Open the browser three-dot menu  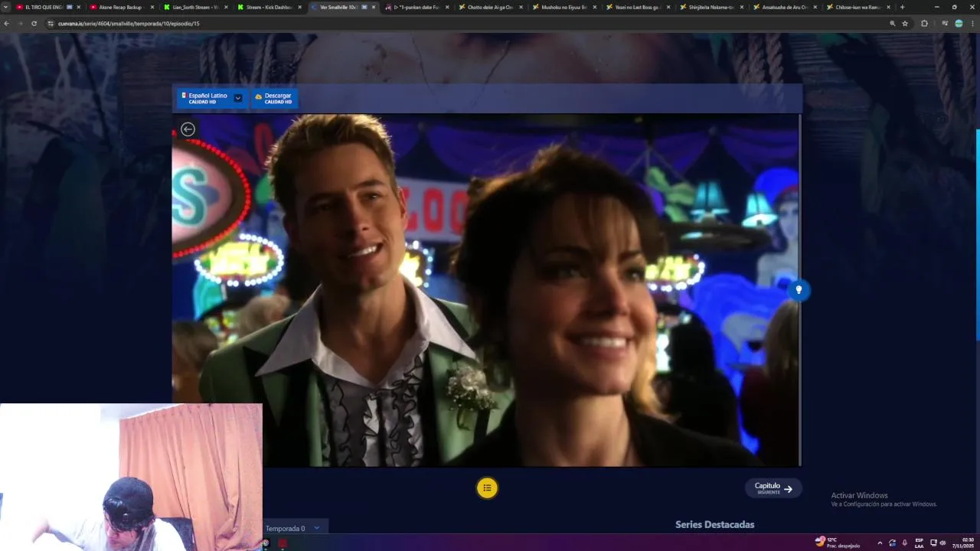pos(972,24)
